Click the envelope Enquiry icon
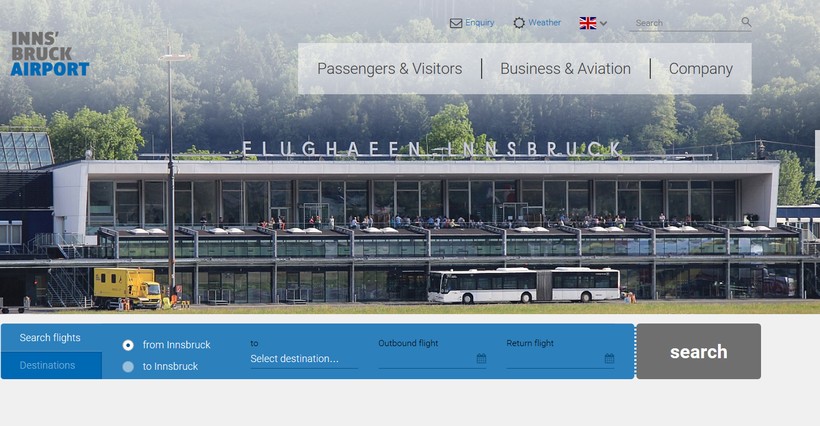The height and width of the screenshot is (426, 820). point(456,23)
